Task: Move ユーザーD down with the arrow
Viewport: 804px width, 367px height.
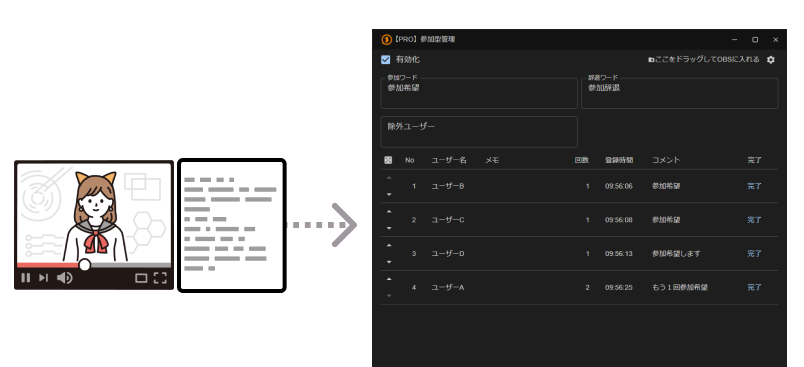Action: (x=389, y=262)
